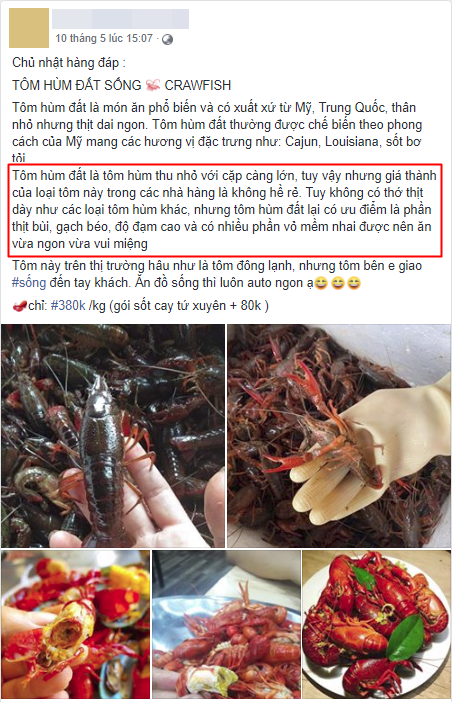
Task: Click the middle laughing emoji
Action: 337,283
